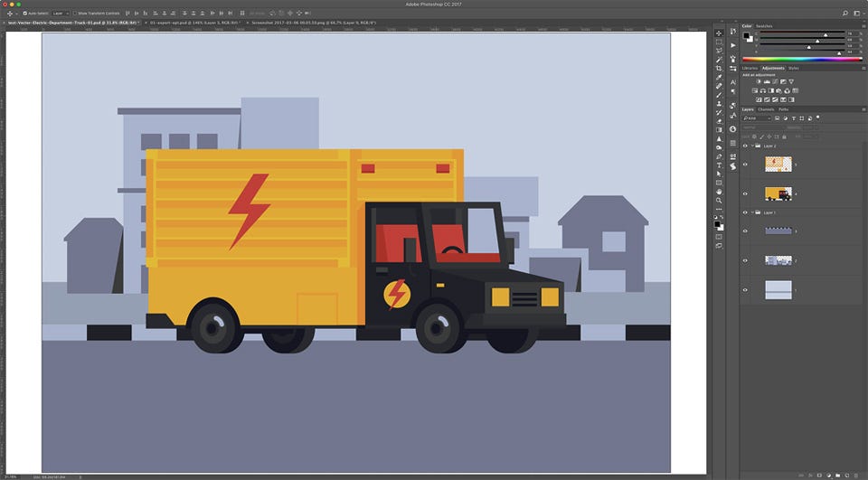Select the Lasso tool
The width and height of the screenshot is (868, 480).
coord(719,51)
